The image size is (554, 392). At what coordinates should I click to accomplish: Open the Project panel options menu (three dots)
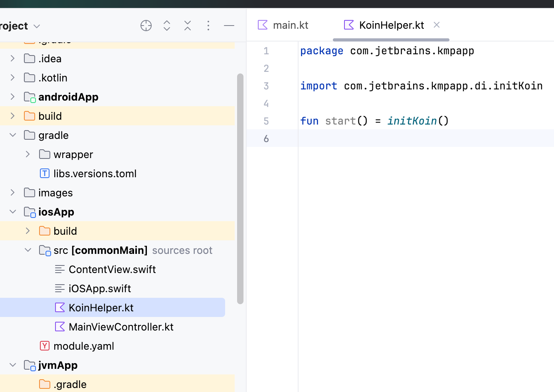(x=208, y=26)
